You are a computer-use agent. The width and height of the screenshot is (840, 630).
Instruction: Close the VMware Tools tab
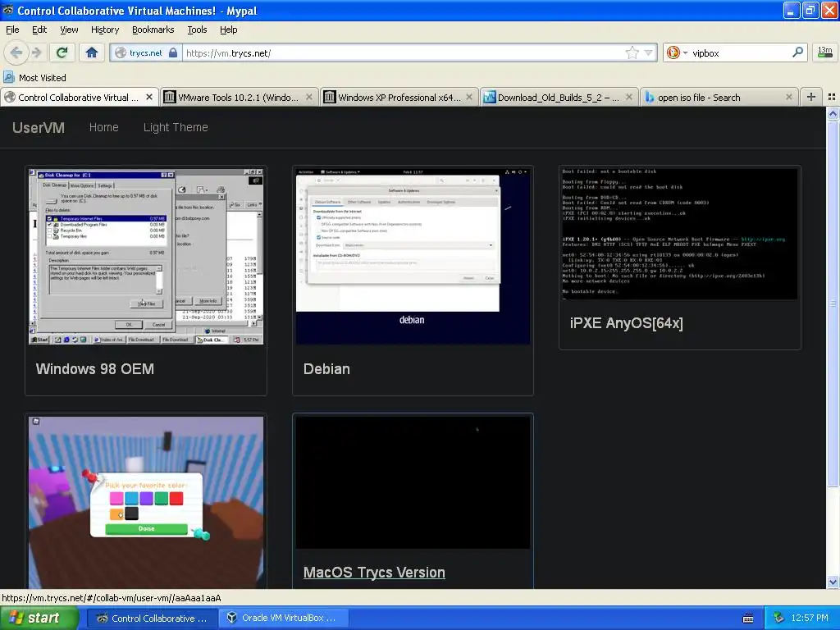pos(309,97)
